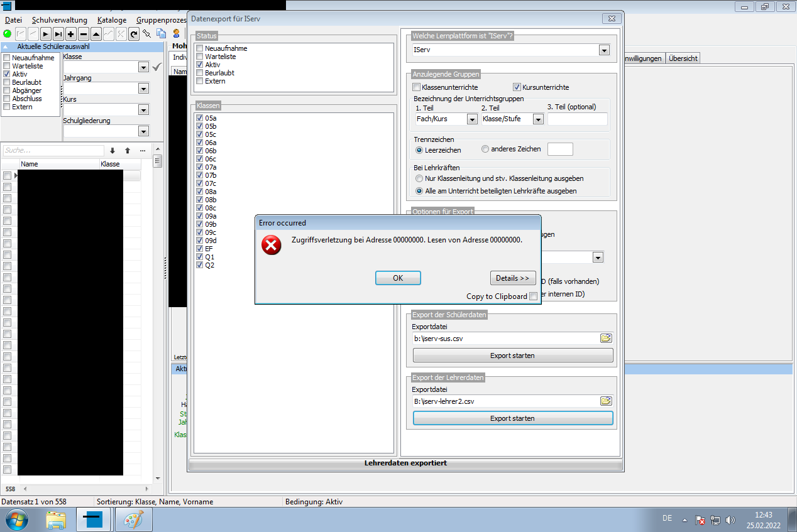The width and height of the screenshot is (797, 532).
Task: Close the Datenexport für IServ dialog
Action: point(612,19)
